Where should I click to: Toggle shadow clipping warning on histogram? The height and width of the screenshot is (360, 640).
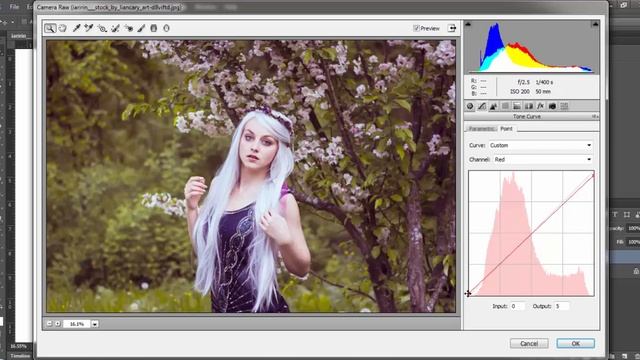click(468, 24)
